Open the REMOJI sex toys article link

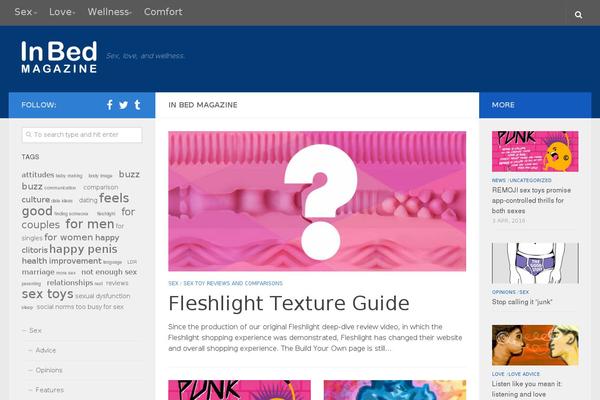pyautogui.click(x=531, y=200)
